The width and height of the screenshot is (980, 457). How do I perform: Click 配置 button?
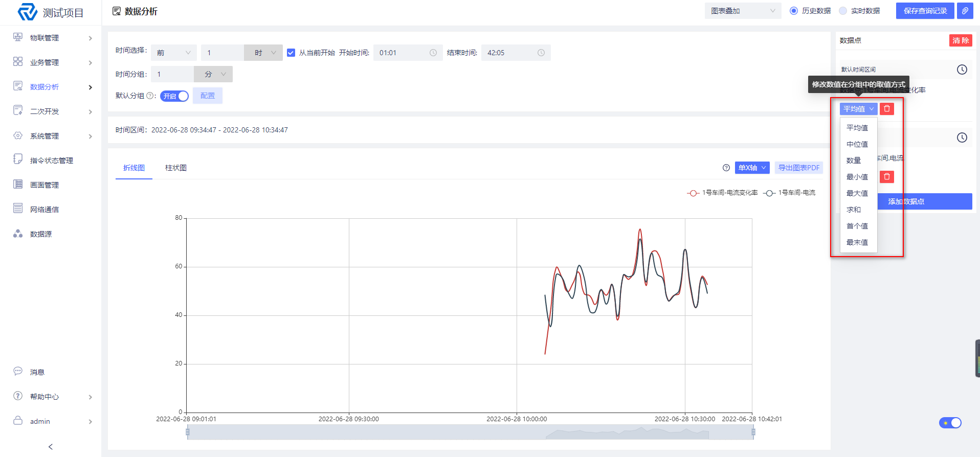coord(208,96)
